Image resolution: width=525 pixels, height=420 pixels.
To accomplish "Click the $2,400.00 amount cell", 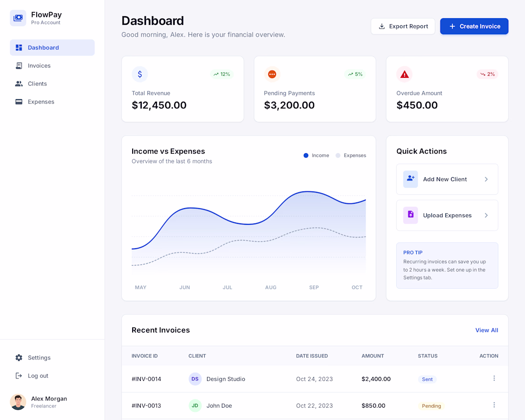I will coord(376,379).
